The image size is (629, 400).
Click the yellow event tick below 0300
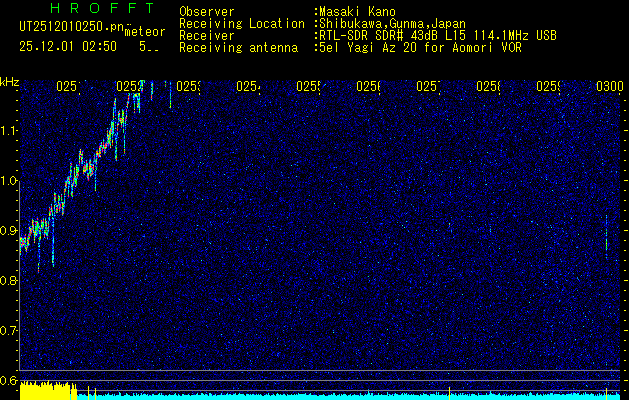coord(607,393)
